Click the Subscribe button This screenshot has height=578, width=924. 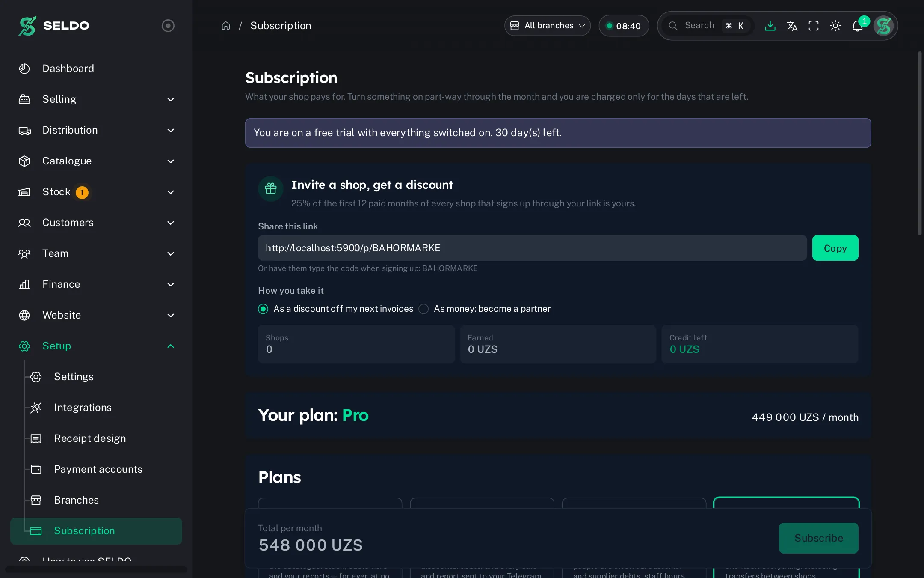818,538
